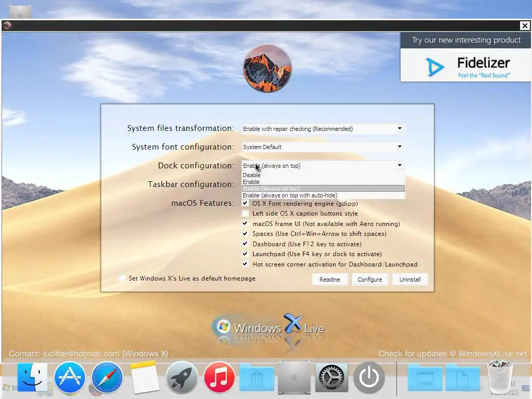The width and height of the screenshot is (532, 399).
Task: Close the transformation pack window
Action: pyautogui.click(x=525, y=25)
